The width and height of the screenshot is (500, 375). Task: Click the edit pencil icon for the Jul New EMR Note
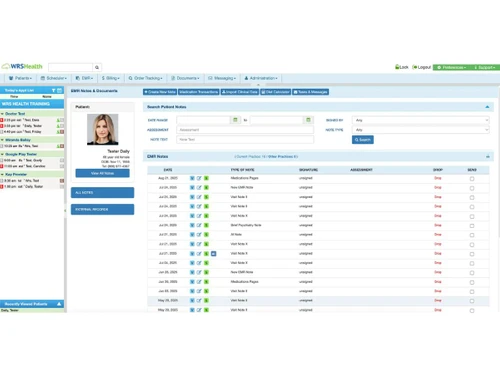pyautogui.click(x=199, y=188)
